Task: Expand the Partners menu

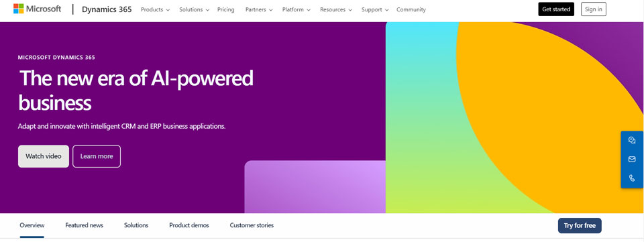Action: click(x=258, y=9)
